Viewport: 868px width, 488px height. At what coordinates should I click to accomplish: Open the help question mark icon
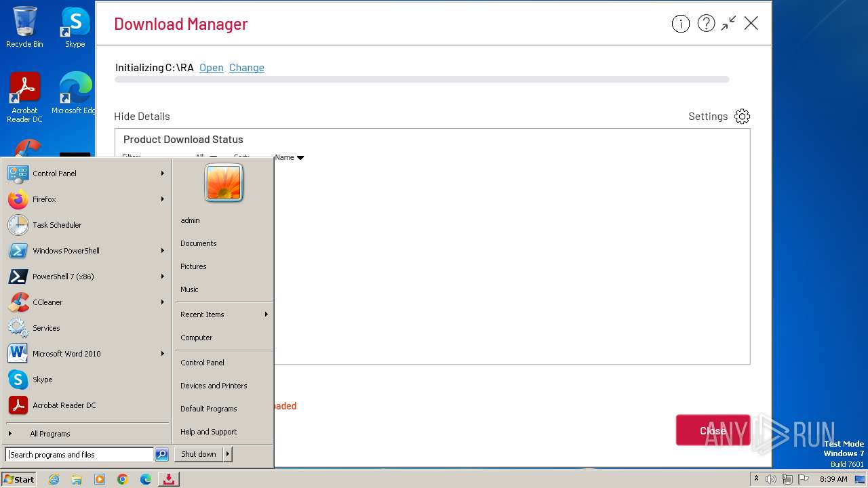[706, 24]
